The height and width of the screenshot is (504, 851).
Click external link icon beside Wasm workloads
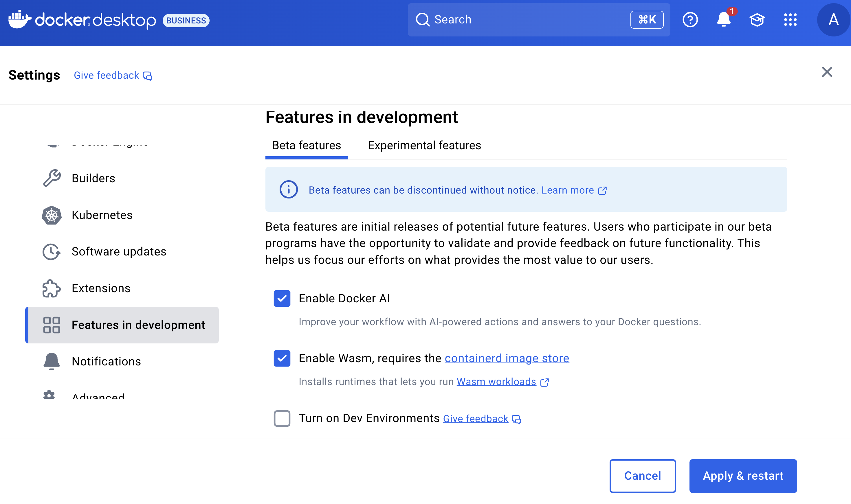[544, 382]
